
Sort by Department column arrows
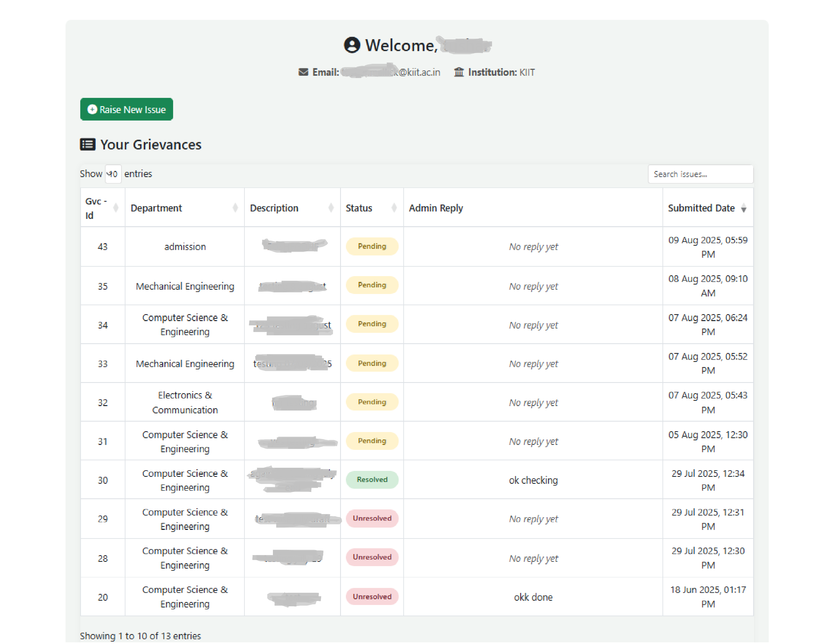tap(235, 208)
